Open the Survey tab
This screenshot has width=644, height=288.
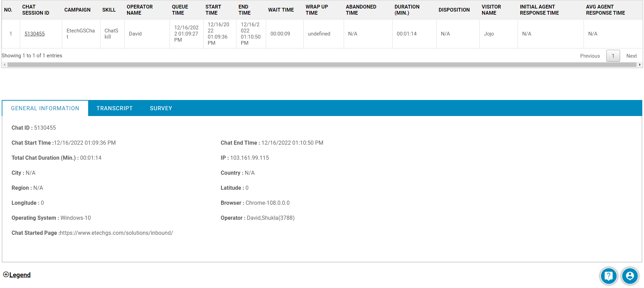click(161, 108)
